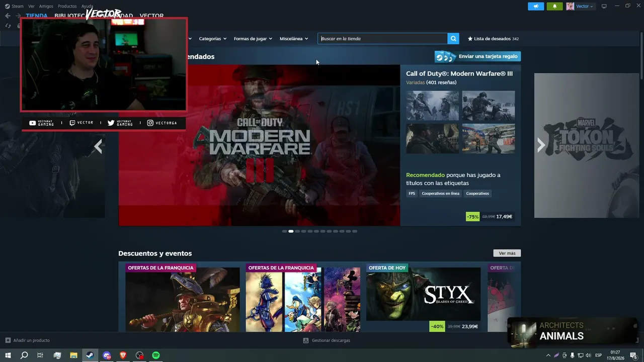Open the armored warrior franchise offer card
The height and width of the screenshot is (362, 644).
coord(183,297)
